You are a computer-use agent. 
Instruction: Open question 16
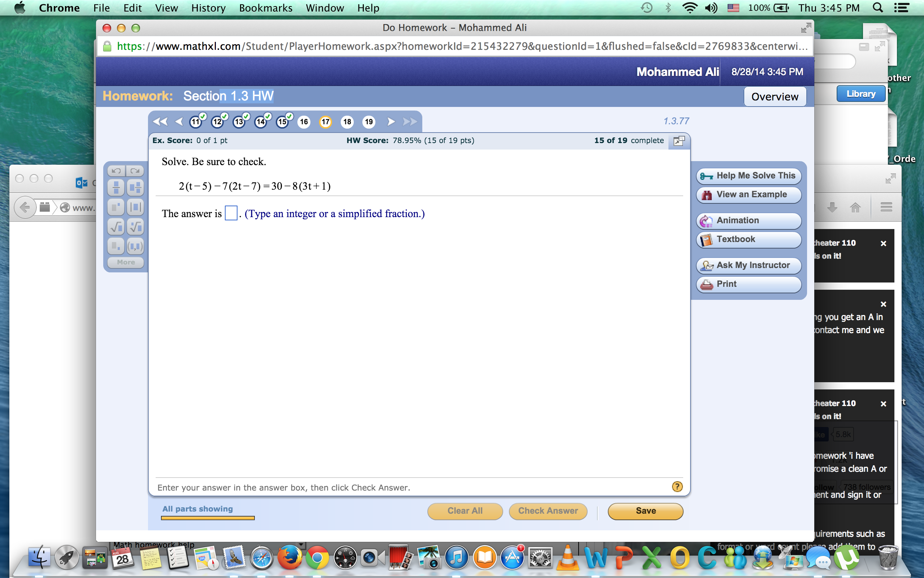pos(304,122)
